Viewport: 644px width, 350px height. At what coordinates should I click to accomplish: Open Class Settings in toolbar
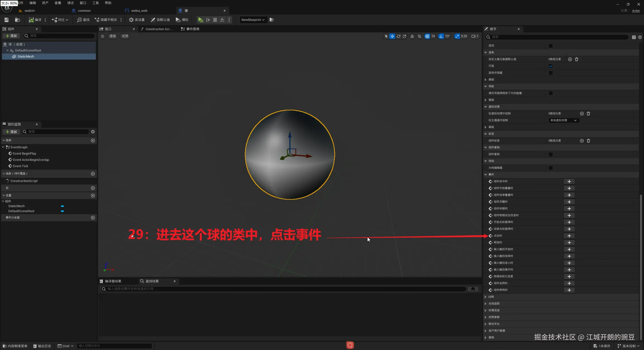137,20
